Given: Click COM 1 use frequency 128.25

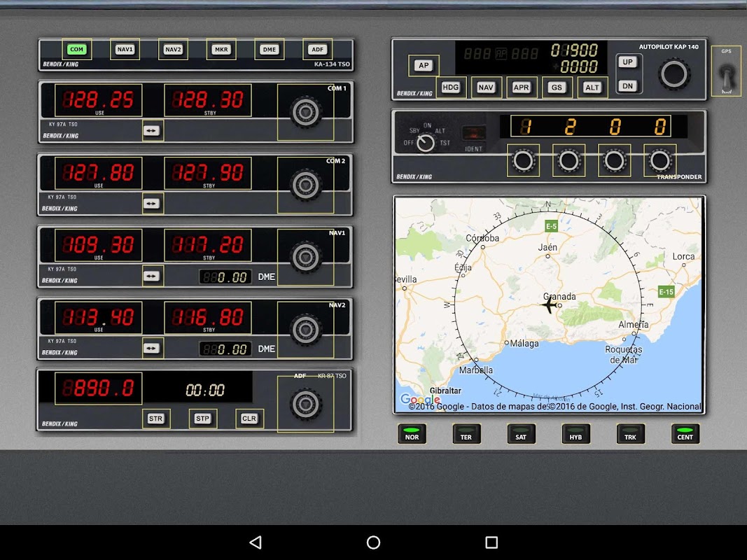Looking at the screenshot, I should (x=99, y=100).
